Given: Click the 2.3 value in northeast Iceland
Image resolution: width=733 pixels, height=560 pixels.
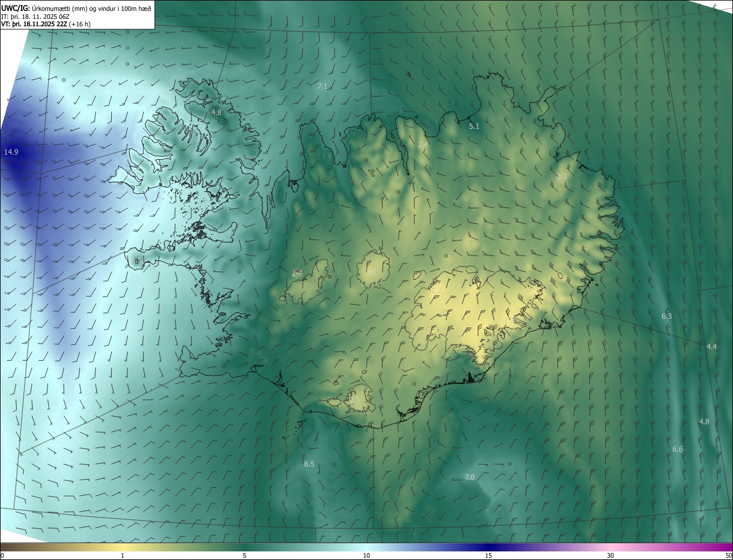Looking at the screenshot, I should [x=562, y=177].
